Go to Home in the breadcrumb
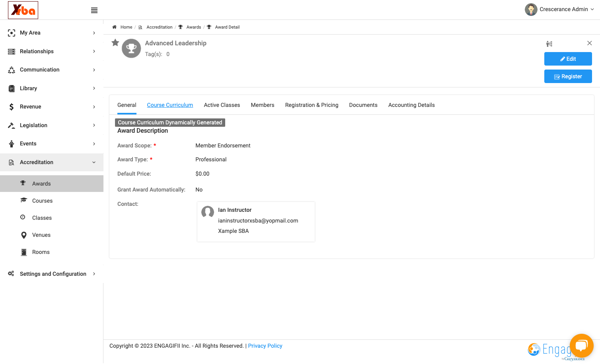 [126, 27]
